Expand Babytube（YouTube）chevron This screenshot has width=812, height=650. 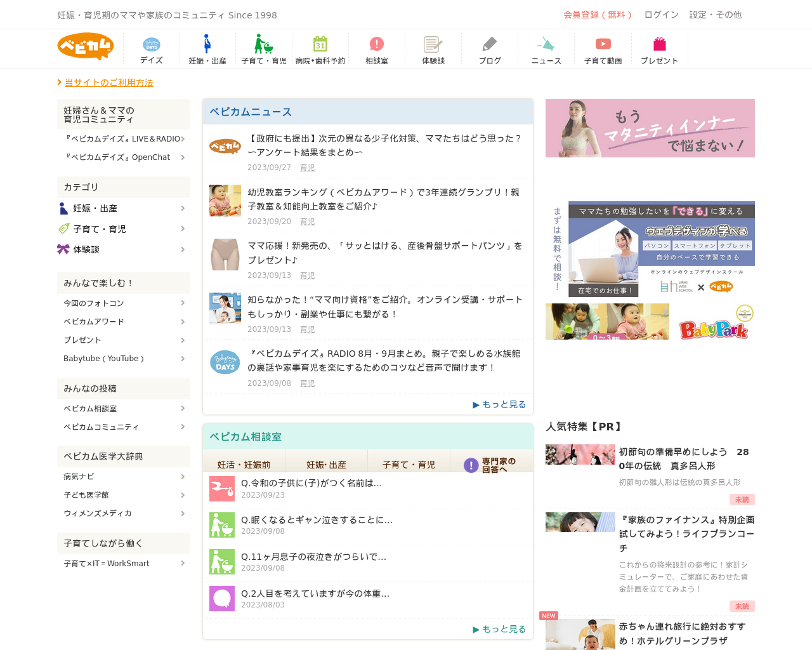click(183, 359)
